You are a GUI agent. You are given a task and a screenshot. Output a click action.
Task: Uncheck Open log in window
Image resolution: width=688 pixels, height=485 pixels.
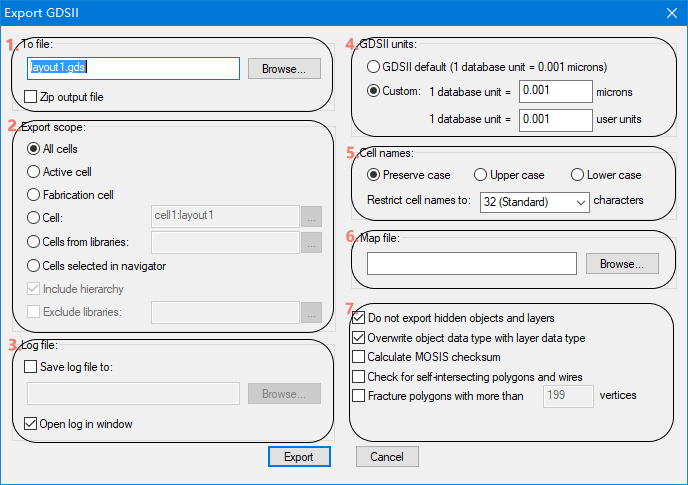pyautogui.click(x=31, y=424)
